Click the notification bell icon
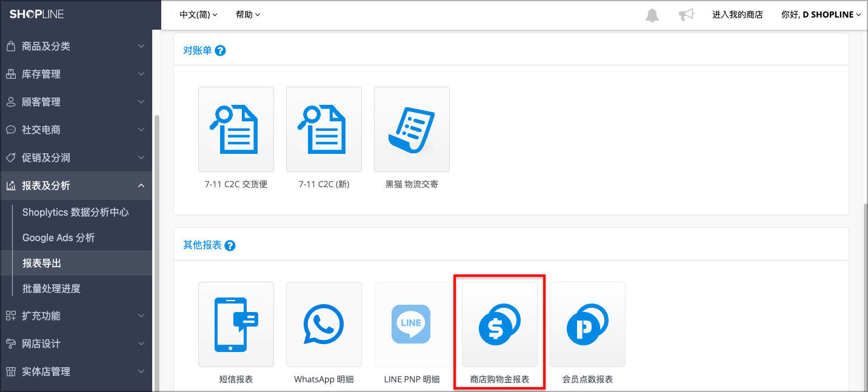The image size is (868, 392). 652,15
